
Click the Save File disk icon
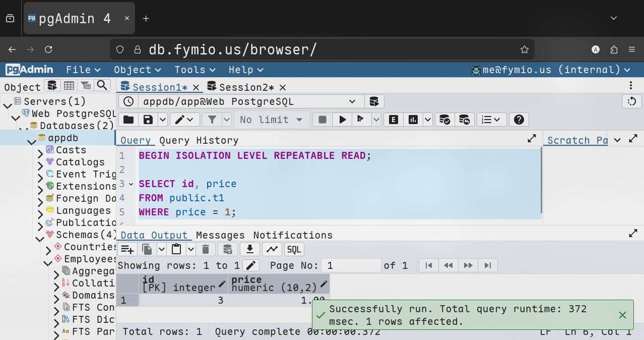(x=148, y=120)
